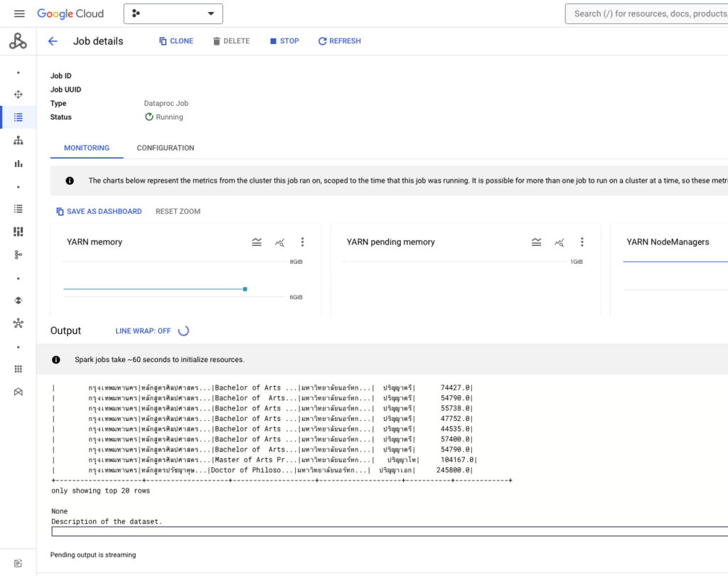Click the YARN memory chart endpoint marker

[245, 289]
